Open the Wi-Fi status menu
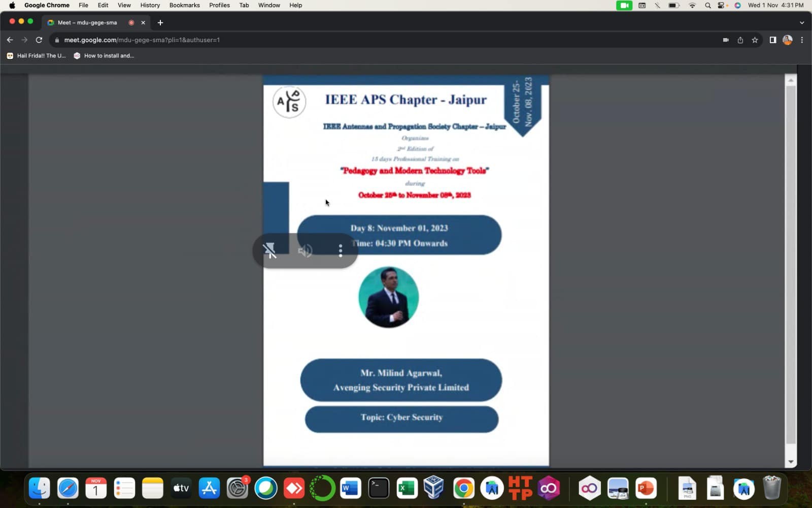The height and width of the screenshot is (508, 812). [x=692, y=5]
